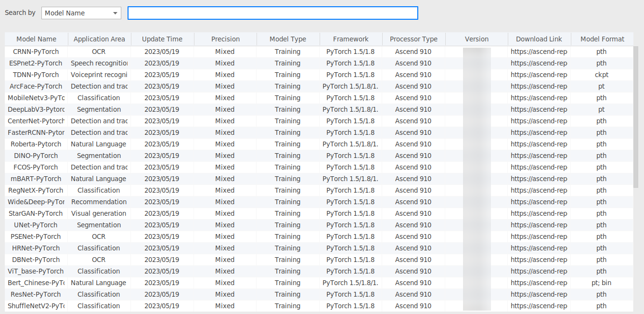Select the ESPnet2-PyTorch model row
644x314 pixels.
coord(319,63)
